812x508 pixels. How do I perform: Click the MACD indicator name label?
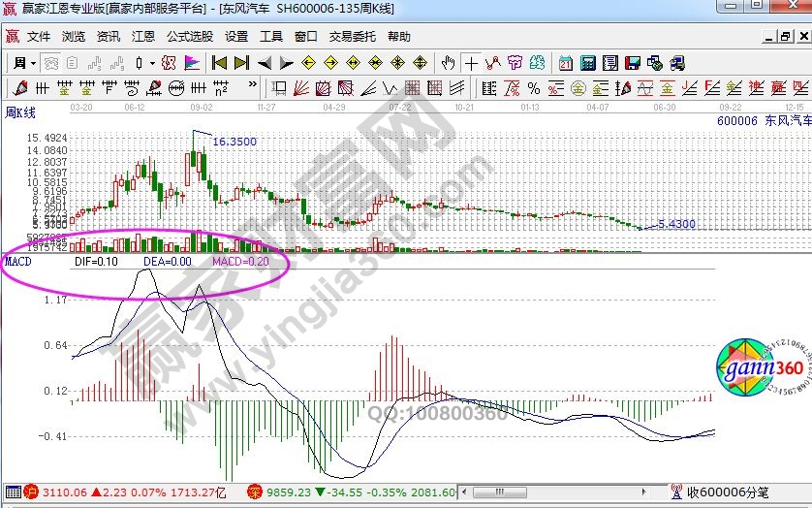tap(18, 261)
